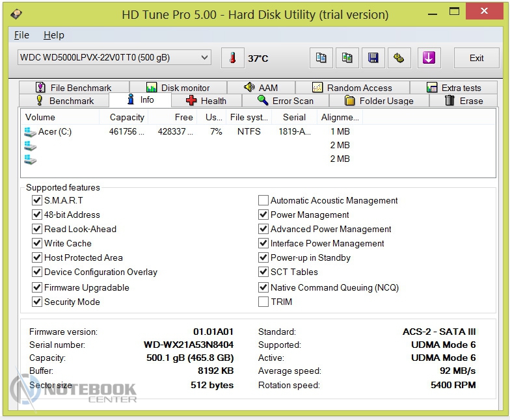Viewport: 510px width, 420px height.
Task: Toggle the Write Cache checkbox
Action: pyautogui.click(x=36, y=243)
